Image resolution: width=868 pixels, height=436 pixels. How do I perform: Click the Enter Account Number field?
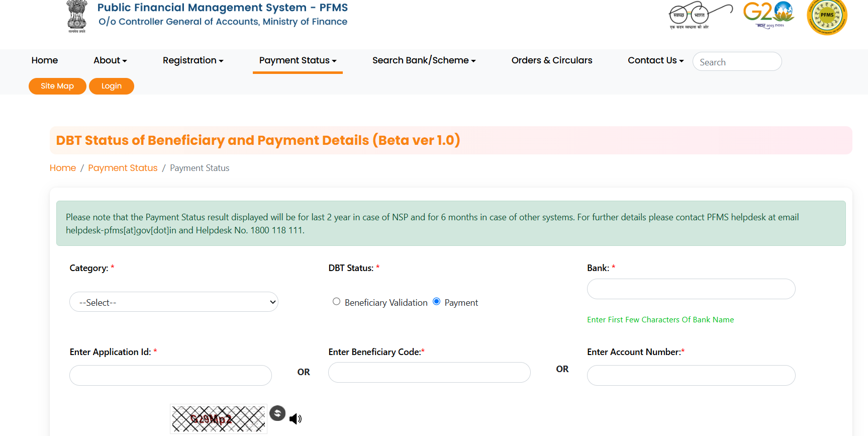coord(691,376)
